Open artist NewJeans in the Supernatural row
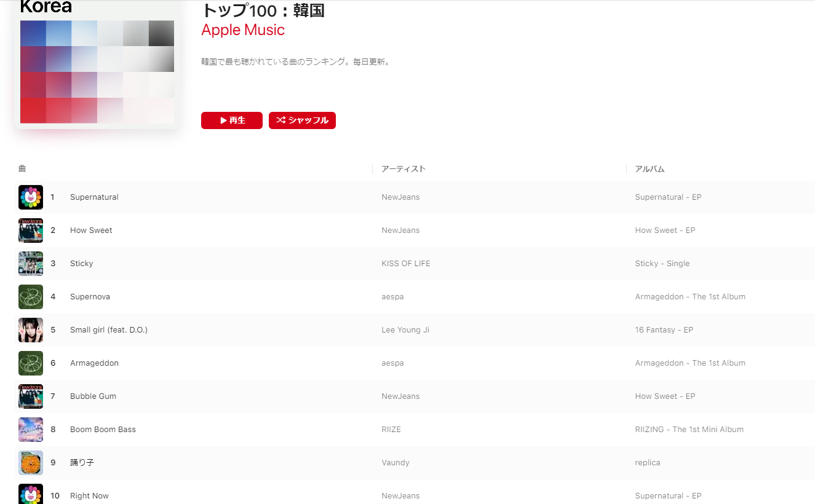Image resolution: width=815 pixels, height=504 pixels. pos(400,197)
